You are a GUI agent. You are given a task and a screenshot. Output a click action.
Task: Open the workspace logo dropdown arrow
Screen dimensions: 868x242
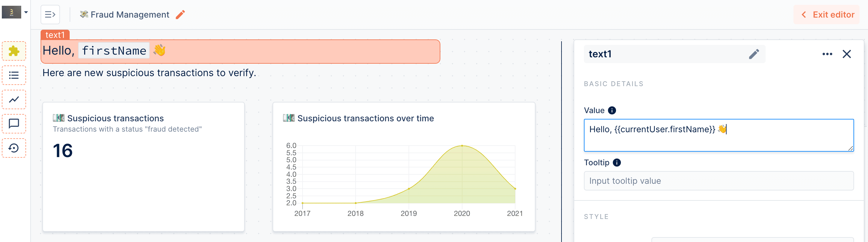point(26,12)
